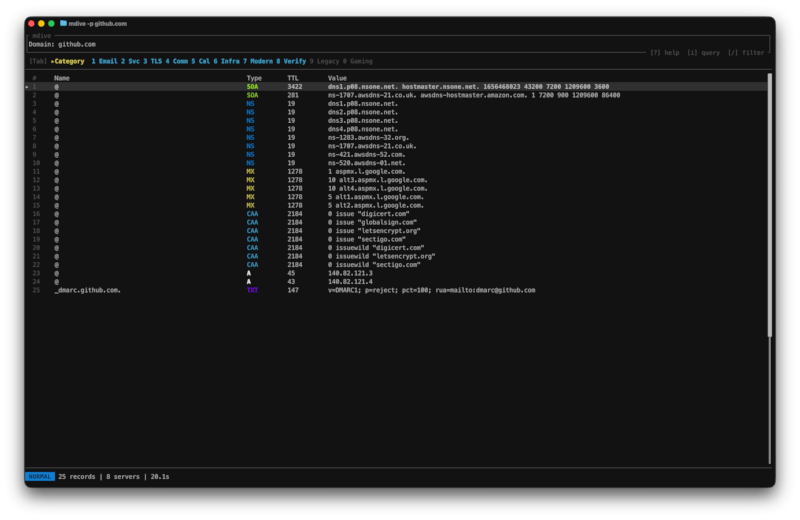The image size is (800, 520).
Task: Select the CAA record issue "letsencrypt.org"
Action: [396, 231]
